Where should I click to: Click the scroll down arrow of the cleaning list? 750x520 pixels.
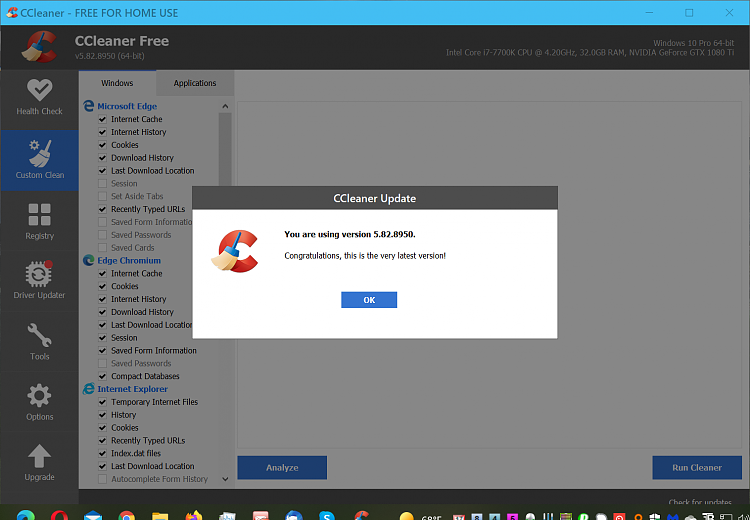(225, 479)
